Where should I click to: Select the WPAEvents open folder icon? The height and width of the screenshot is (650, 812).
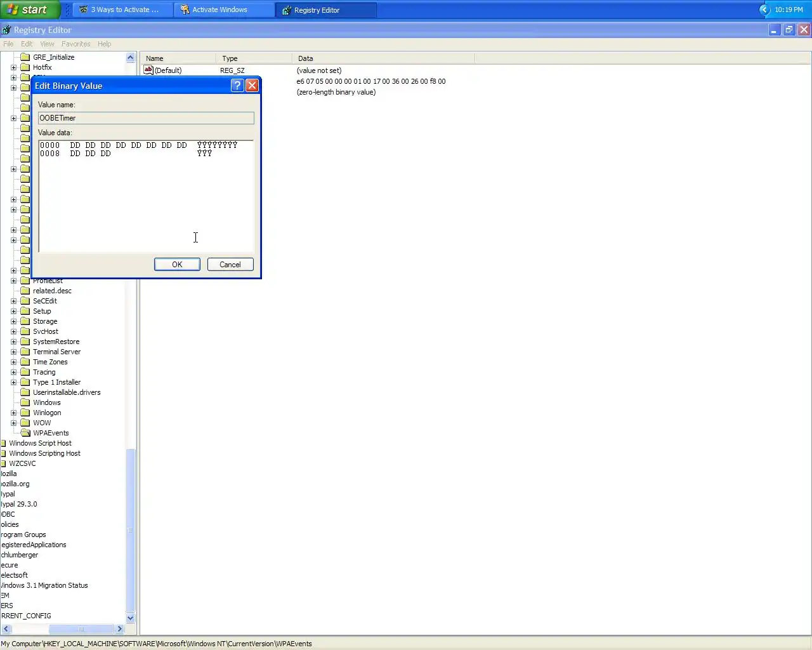(25, 433)
